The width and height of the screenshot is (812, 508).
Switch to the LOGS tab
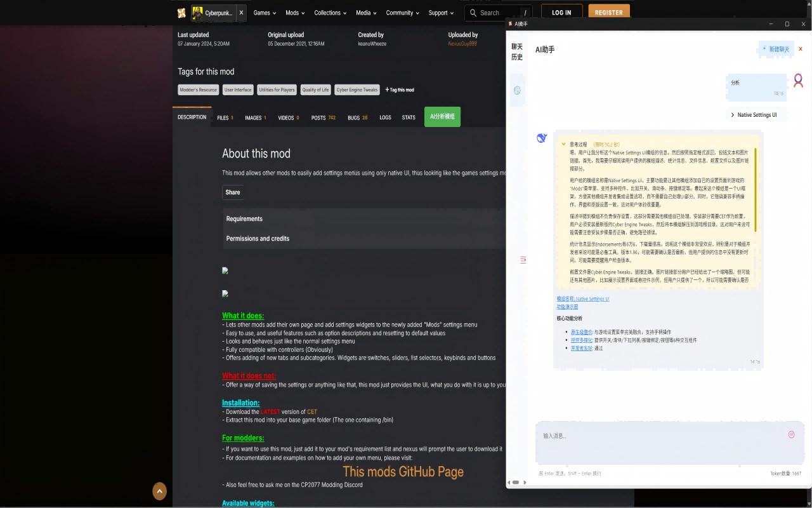[385, 117]
